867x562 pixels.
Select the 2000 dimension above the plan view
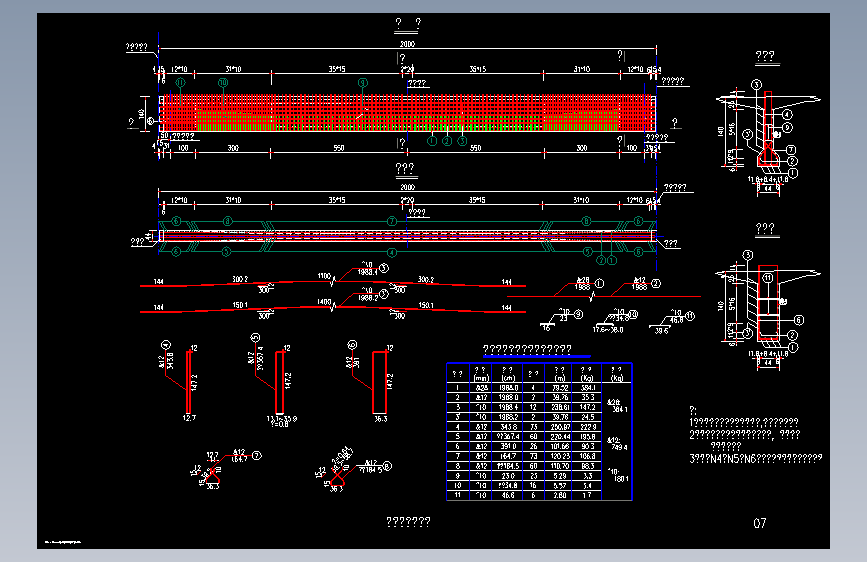point(408,188)
